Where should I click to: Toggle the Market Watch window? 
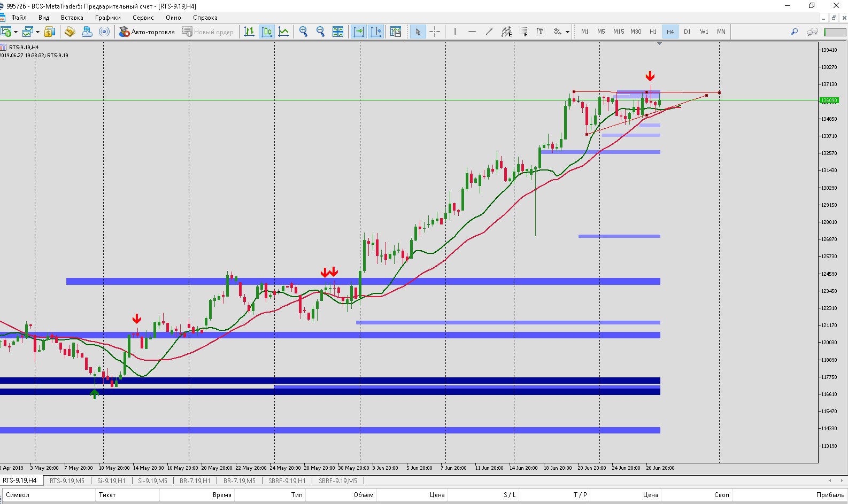point(50,32)
